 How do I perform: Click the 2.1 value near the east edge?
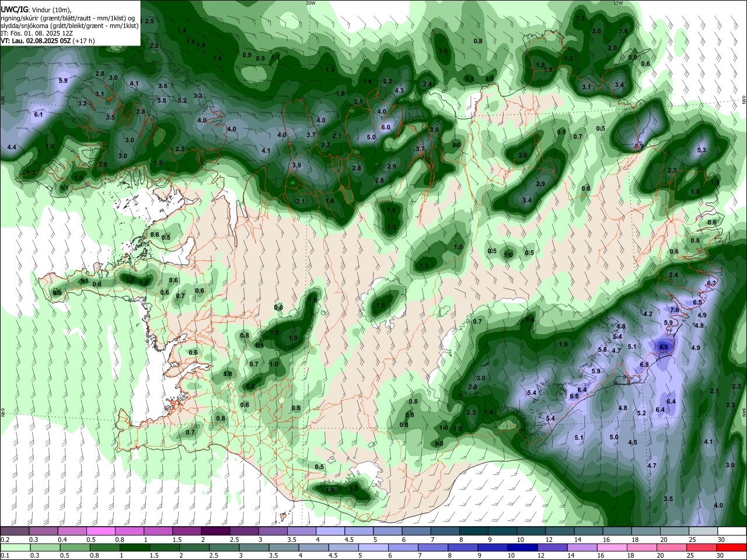[714, 391]
